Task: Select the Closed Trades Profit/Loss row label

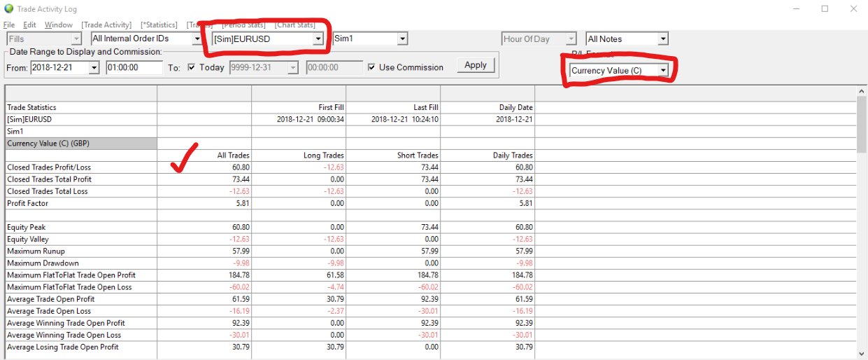Action: click(x=49, y=167)
